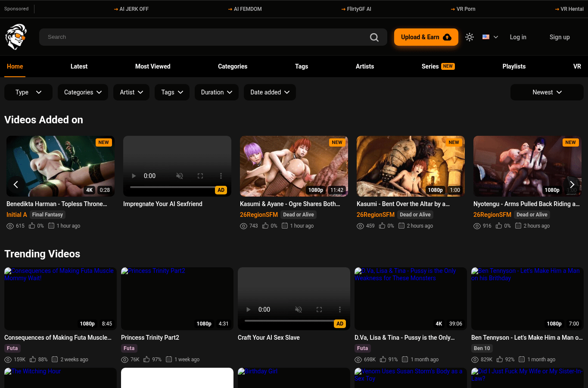Open the three-dot menu on the top ad player
Viewport: 588px width, 388px height.
click(221, 176)
